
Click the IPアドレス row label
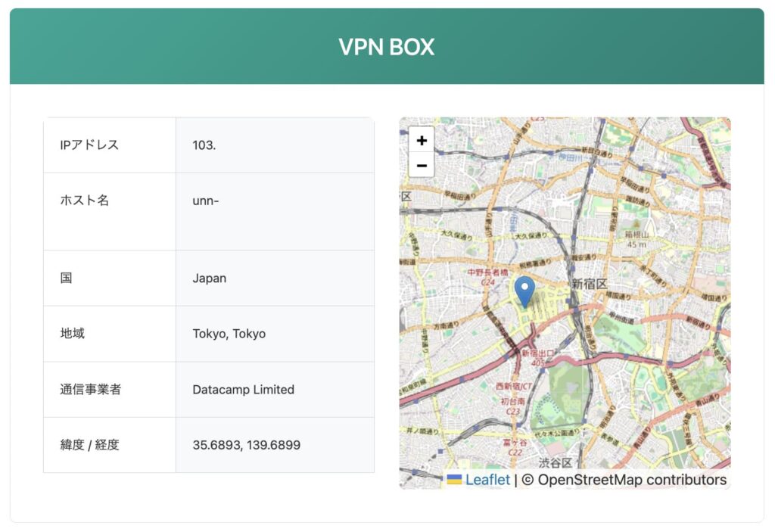pos(89,145)
